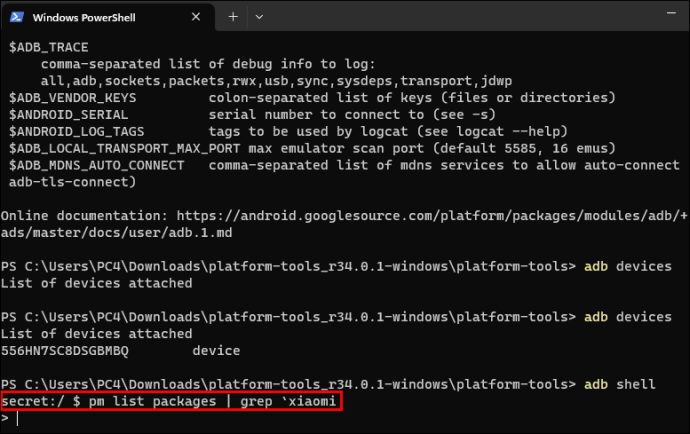Viewport: 690px width, 434px height.
Task: Click the '$ANDROID_SERIAL' variable text
Action: [69, 115]
